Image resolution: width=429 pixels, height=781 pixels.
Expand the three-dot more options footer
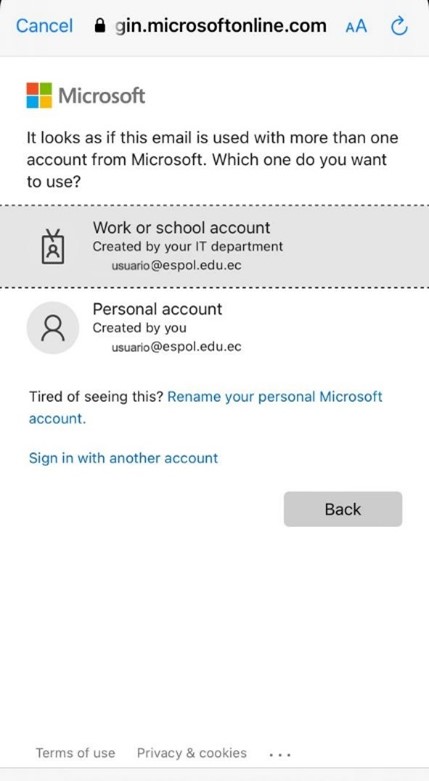click(280, 754)
